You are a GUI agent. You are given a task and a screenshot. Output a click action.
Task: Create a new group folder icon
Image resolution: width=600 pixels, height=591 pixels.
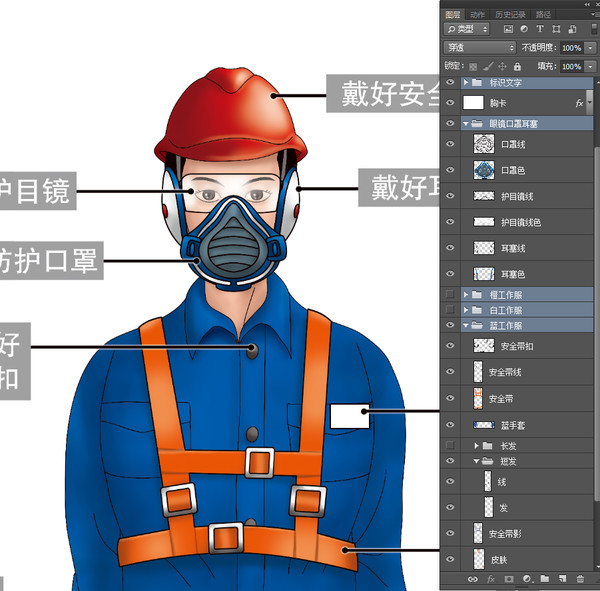coord(545,579)
